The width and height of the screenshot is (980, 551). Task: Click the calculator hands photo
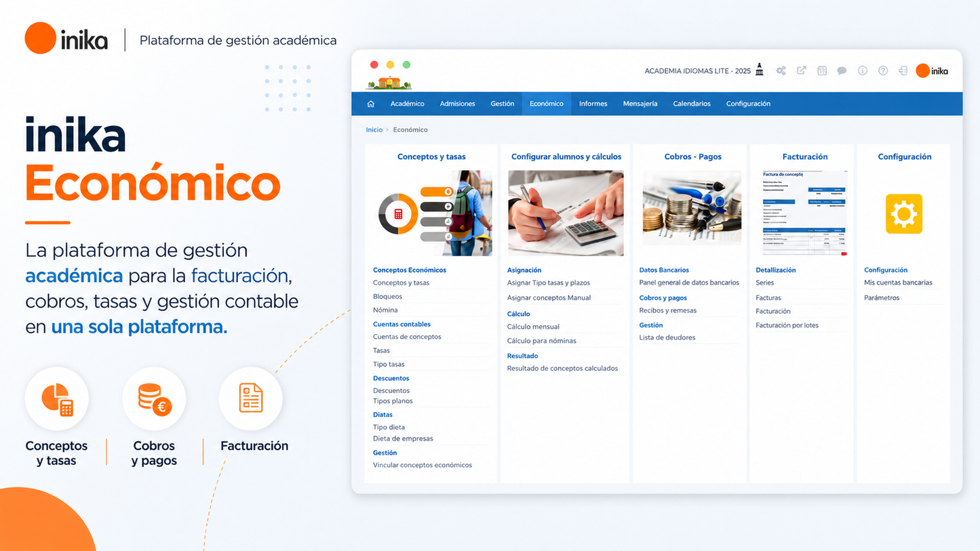click(566, 213)
